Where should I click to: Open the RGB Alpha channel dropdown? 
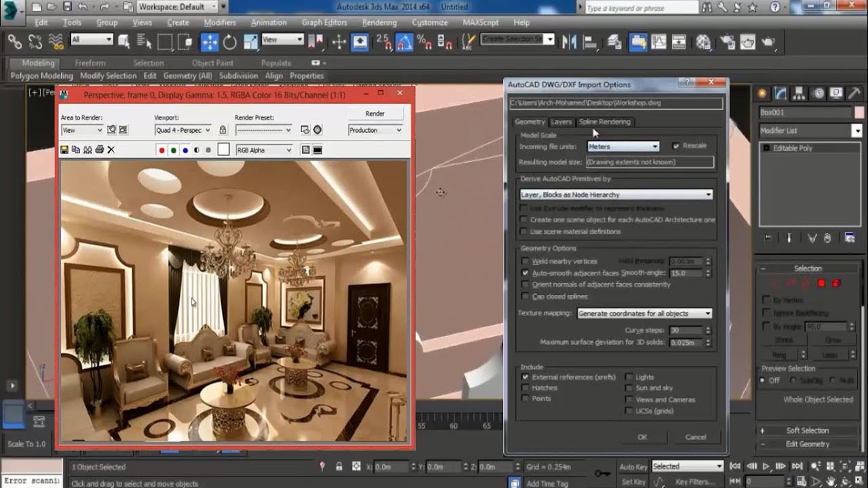264,150
